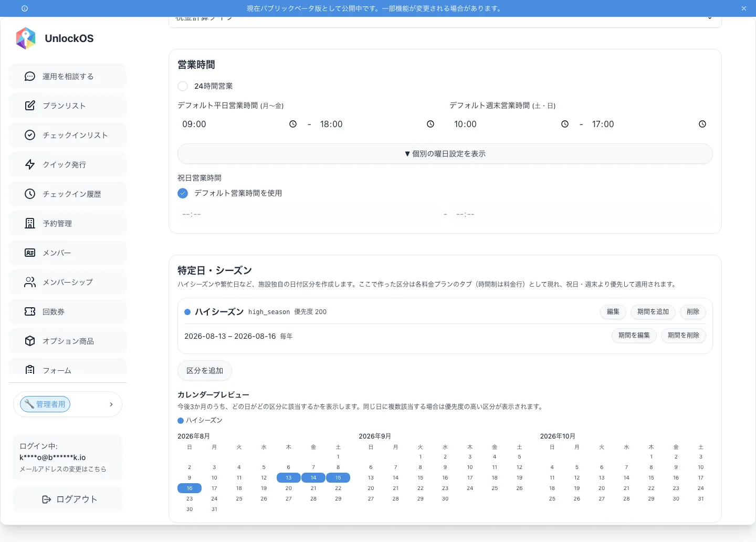
Task: Click the 優先度 200 label
Action: (x=310, y=312)
